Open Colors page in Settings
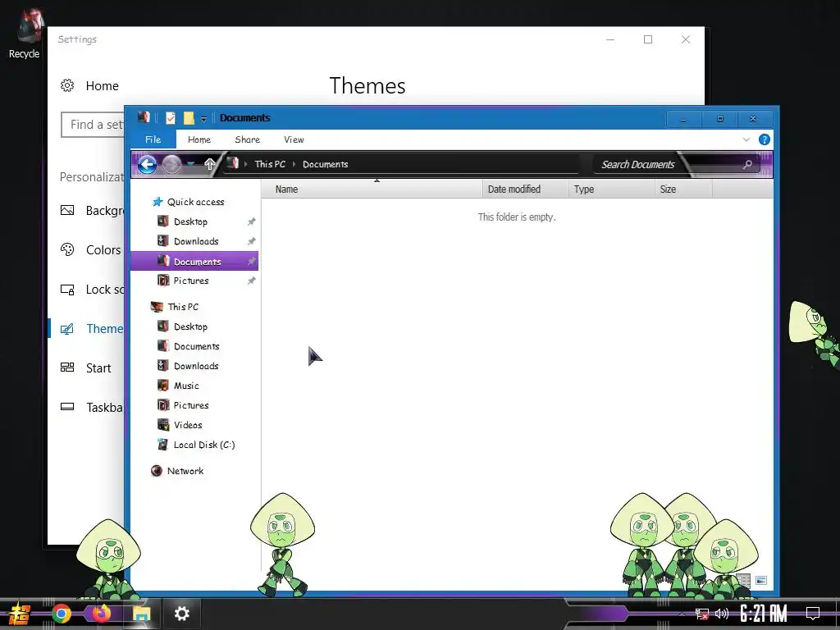The height and width of the screenshot is (630, 840). (x=91, y=250)
